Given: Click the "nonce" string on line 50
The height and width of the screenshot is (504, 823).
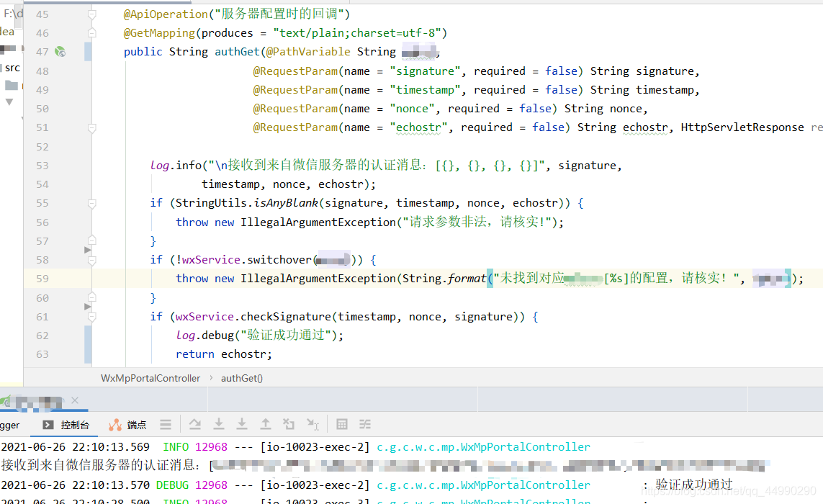Looking at the screenshot, I should coord(412,109).
